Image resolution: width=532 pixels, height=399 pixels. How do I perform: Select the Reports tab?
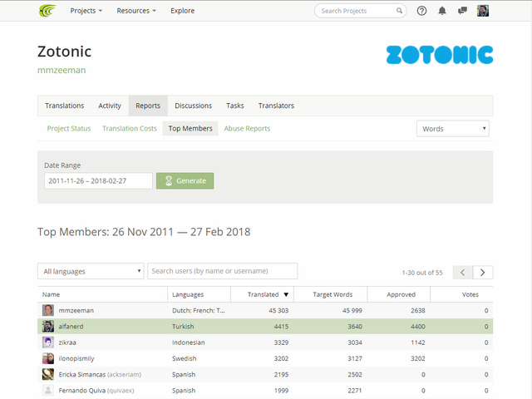coord(148,106)
